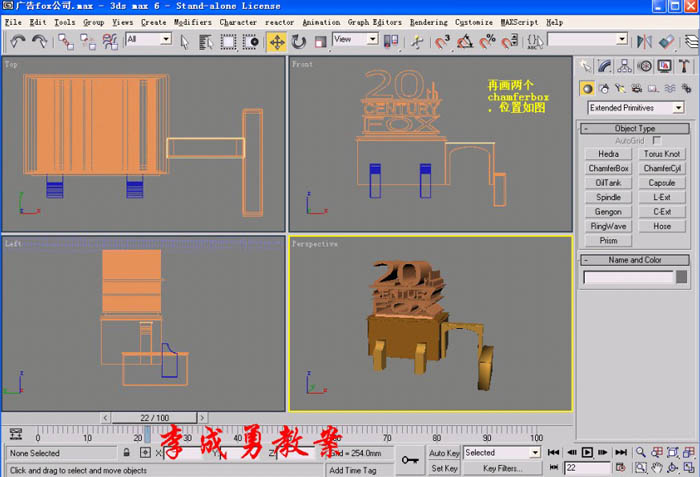The width and height of the screenshot is (700, 477).
Task: Click the ChamferBox button
Action: pyautogui.click(x=608, y=168)
